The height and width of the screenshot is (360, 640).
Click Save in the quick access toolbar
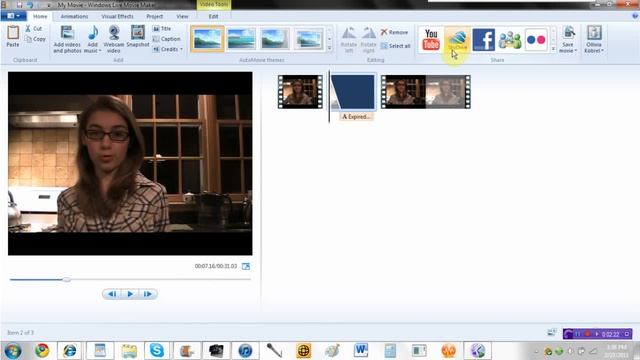tap(19, 5)
